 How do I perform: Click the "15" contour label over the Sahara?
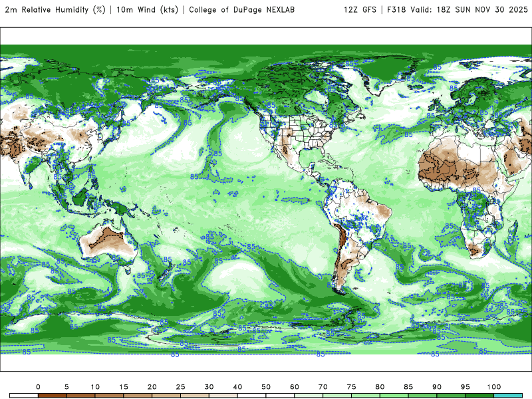436,170
